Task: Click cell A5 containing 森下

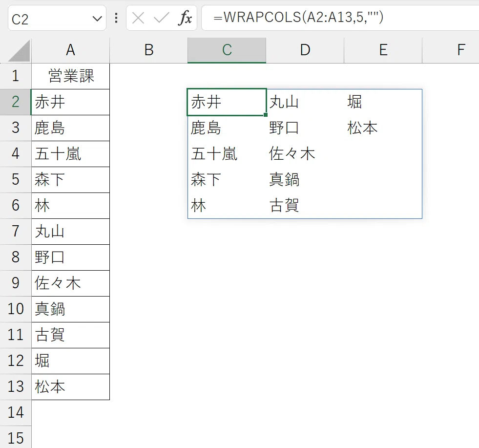Action: coord(71,180)
